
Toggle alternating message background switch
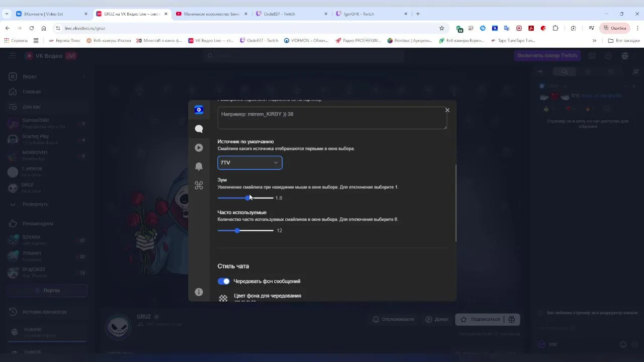(223, 281)
